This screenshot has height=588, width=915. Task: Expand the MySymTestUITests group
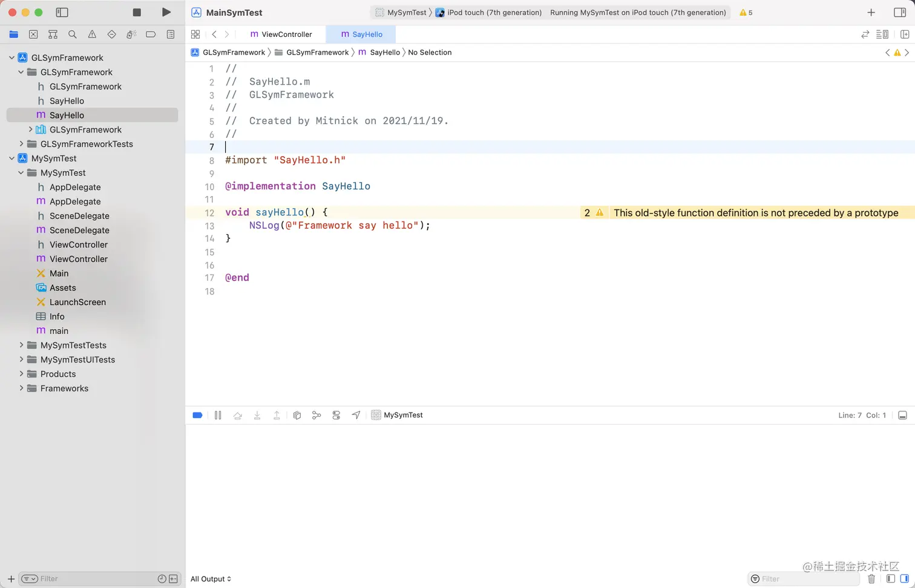pos(21,359)
